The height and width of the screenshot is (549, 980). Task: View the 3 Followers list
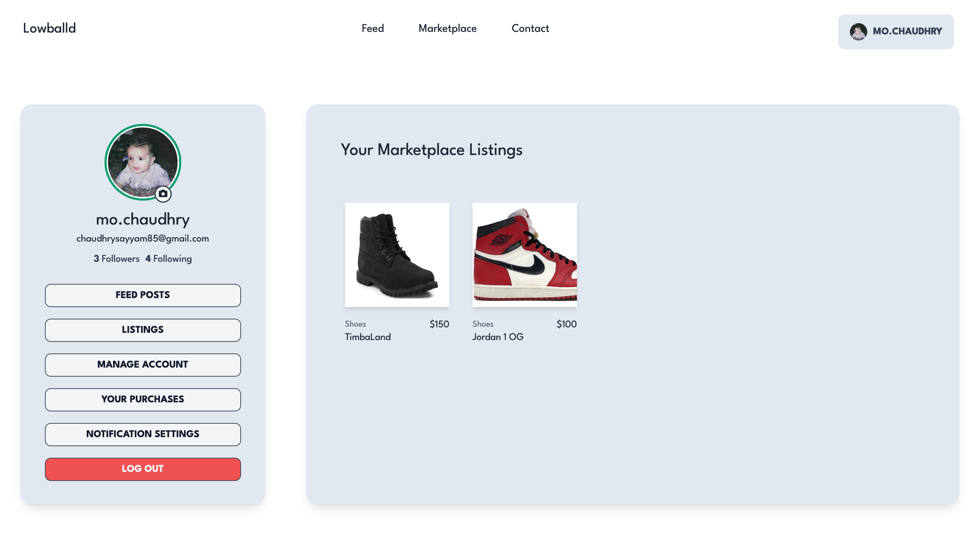[x=117, y=259]
